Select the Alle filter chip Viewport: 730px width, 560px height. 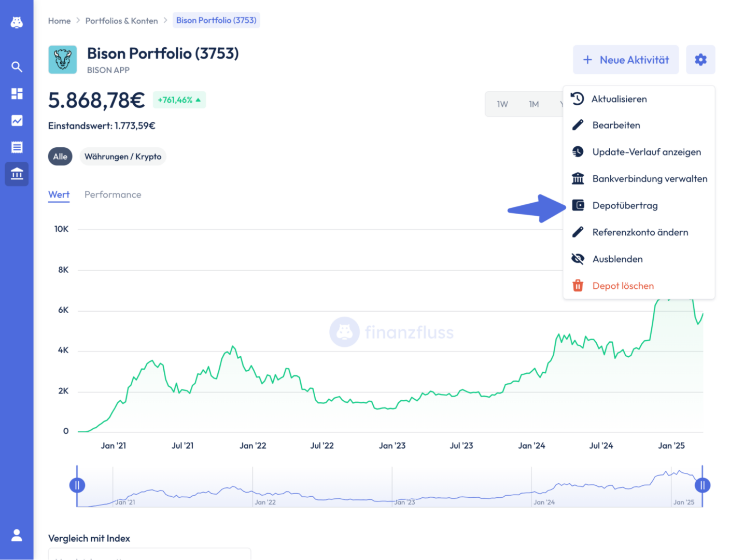[x=60, y=157]
